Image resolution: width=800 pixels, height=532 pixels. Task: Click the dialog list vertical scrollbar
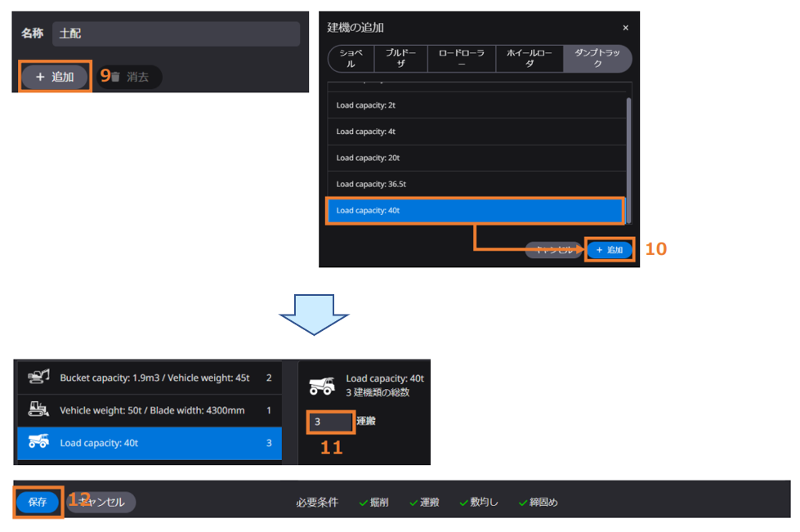[x=628, y=147]
